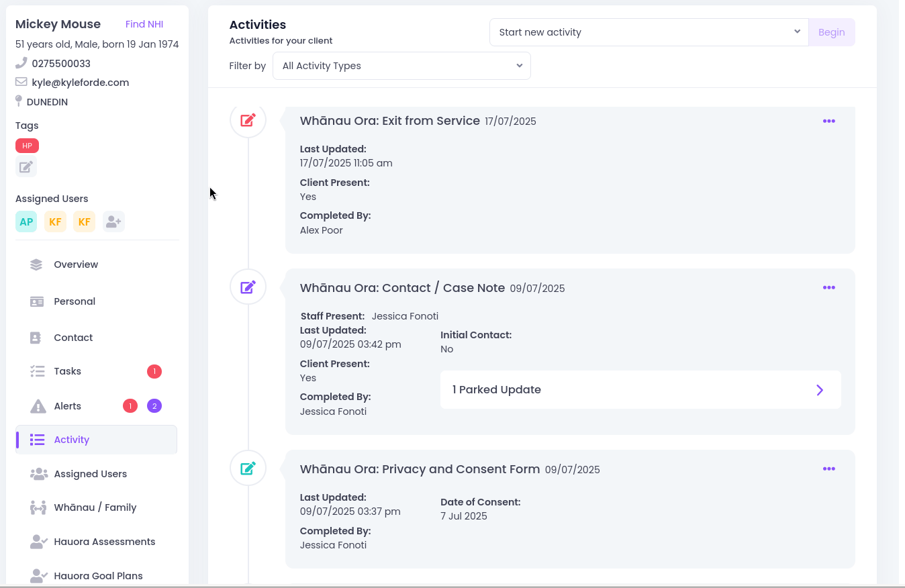Open the Personal menu item

pos(97,301)
